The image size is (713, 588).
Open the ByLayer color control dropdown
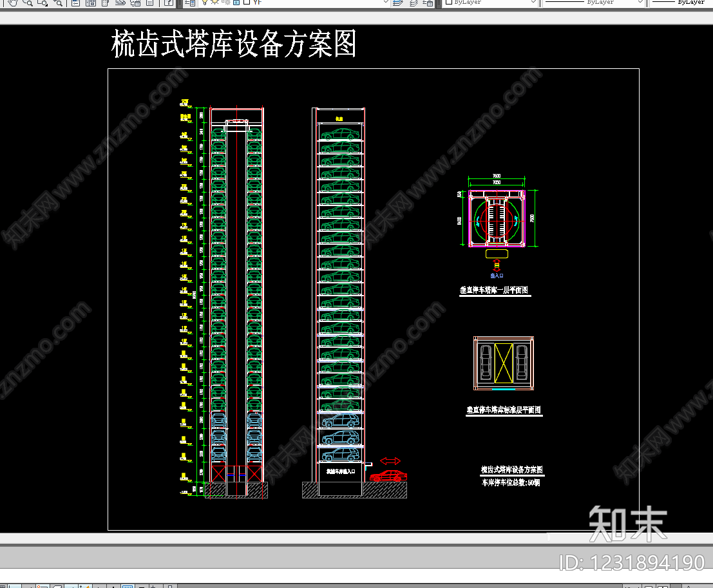(535, 2)
